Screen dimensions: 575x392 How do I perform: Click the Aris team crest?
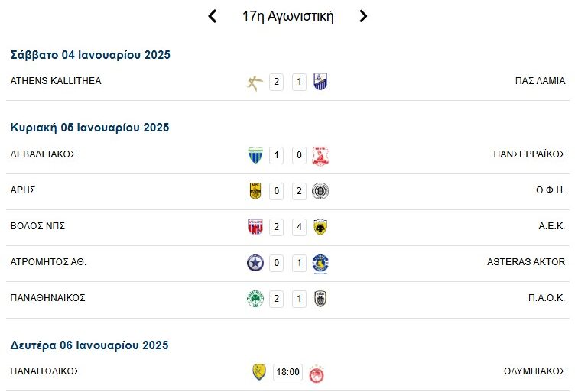255,192
